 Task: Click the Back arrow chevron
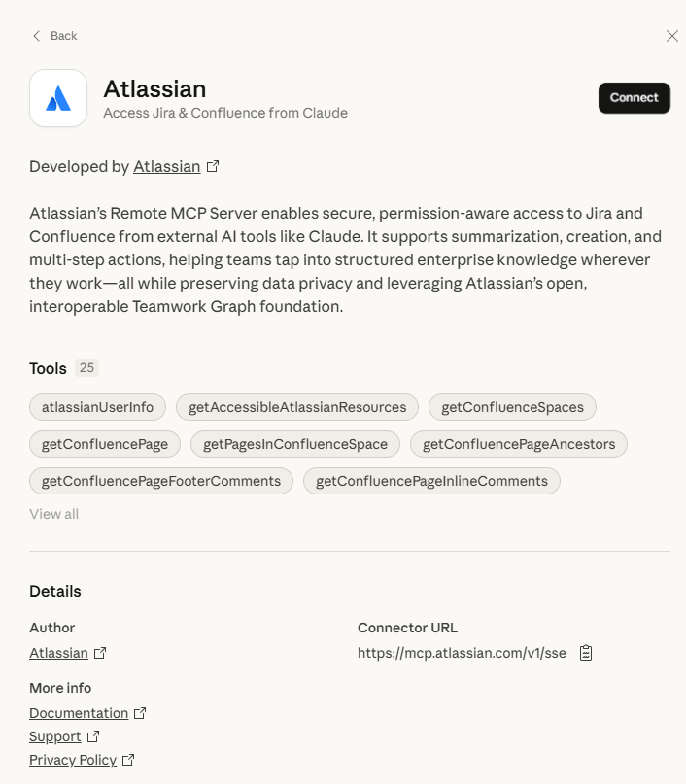click(37, 36)
